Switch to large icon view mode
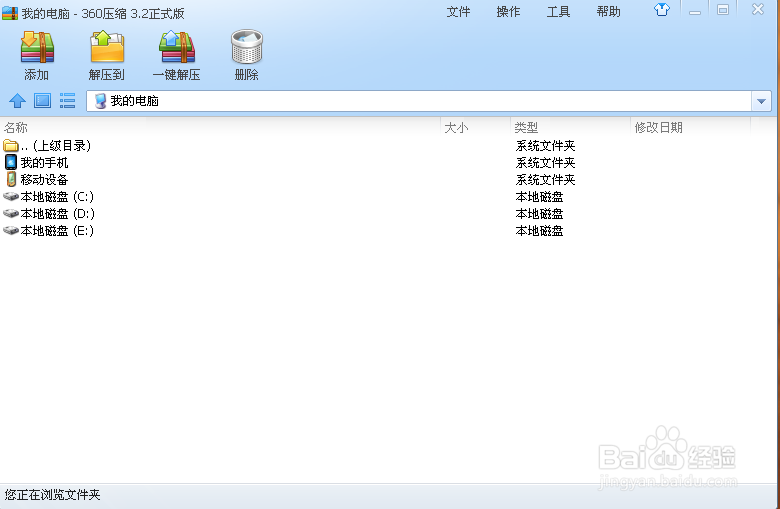This screenshot has width=780, height=509. pos(43,101)
